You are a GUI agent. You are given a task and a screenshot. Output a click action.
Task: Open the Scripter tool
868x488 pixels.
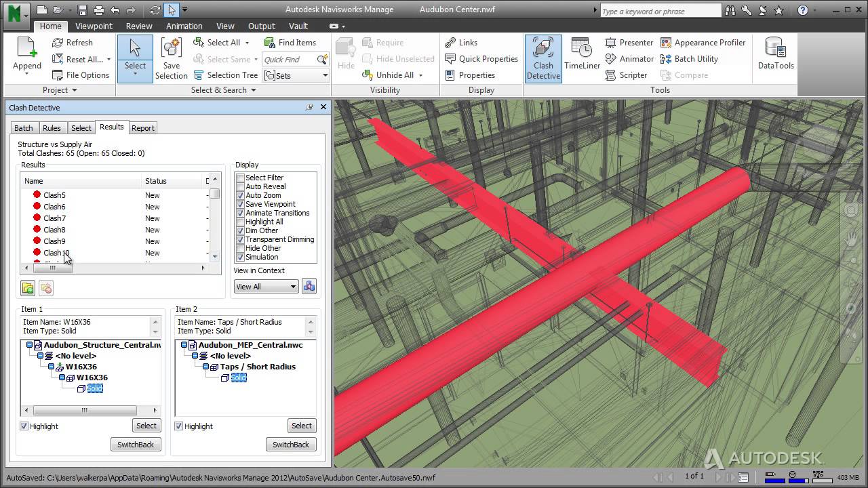click(x=627, y=75)
